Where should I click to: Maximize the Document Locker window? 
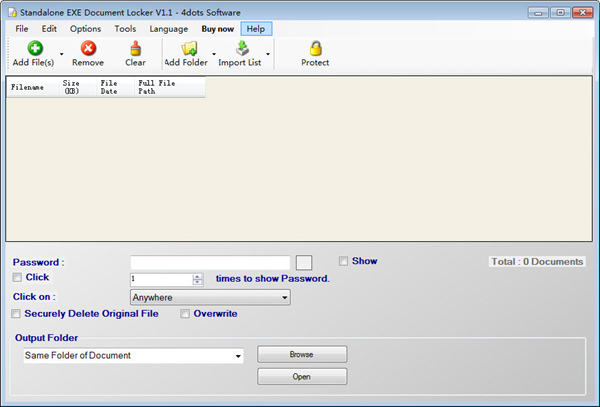560,13
